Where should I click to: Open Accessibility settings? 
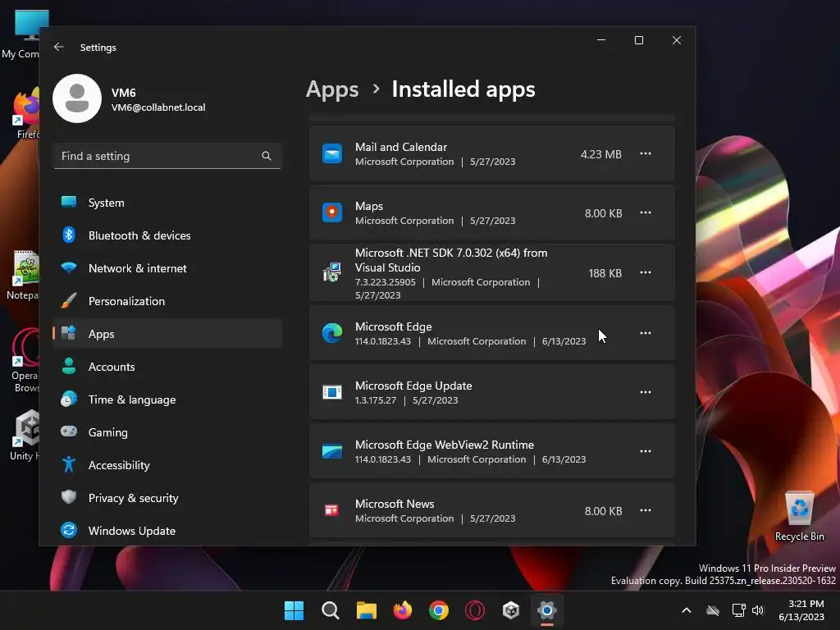167,465
